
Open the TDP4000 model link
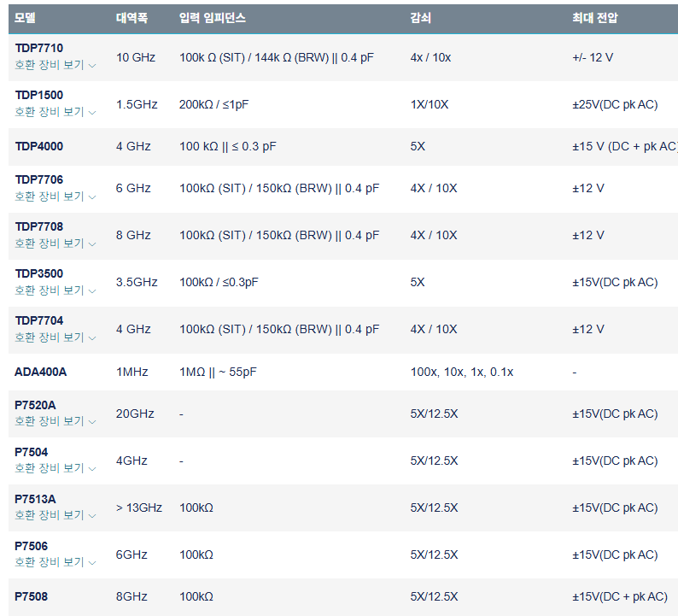[39, 147]
